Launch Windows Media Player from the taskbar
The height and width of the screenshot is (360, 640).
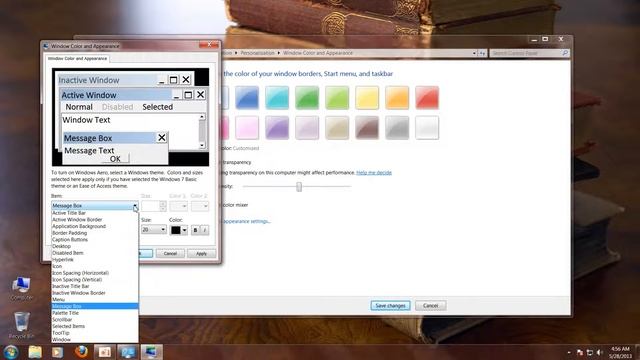58,352
